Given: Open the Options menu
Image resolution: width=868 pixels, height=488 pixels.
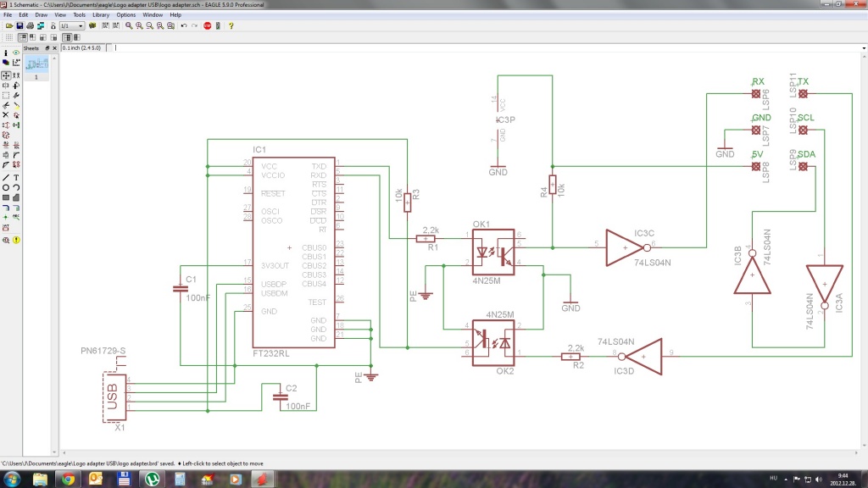Looking at the screenshot, I should [x=125, y=15].
